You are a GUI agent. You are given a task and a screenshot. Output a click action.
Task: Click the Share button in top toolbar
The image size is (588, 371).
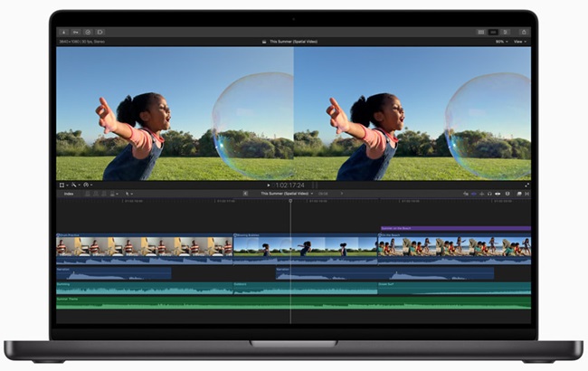pos(524,32)
